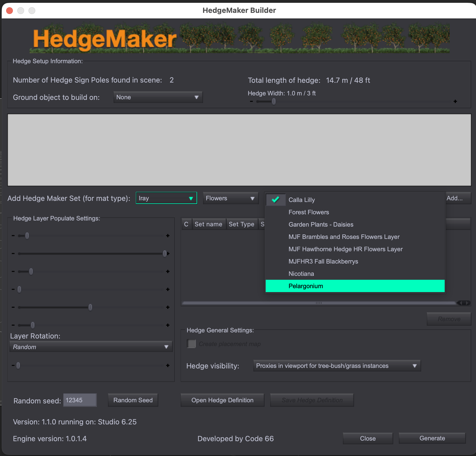Open the Flowers set category dropdown

point(231,198)
